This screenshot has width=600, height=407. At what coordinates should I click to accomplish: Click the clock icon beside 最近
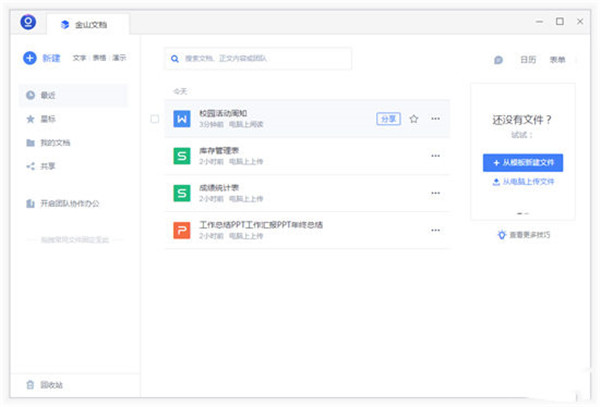30,95
